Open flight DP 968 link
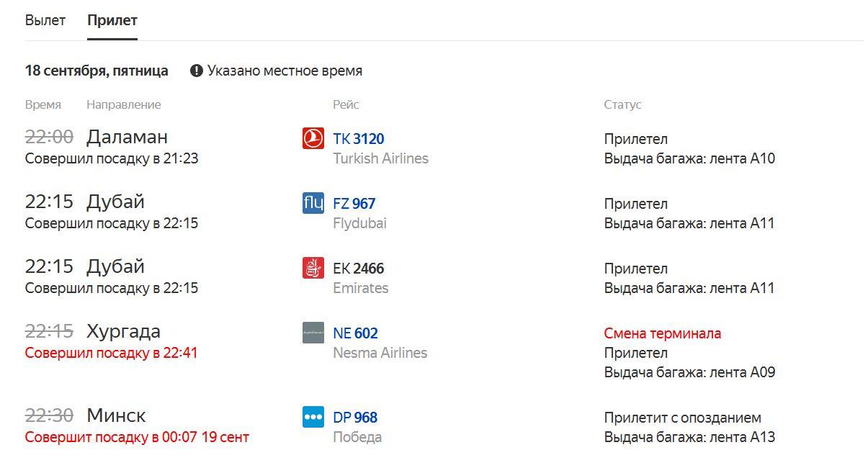 pos(355,418)
